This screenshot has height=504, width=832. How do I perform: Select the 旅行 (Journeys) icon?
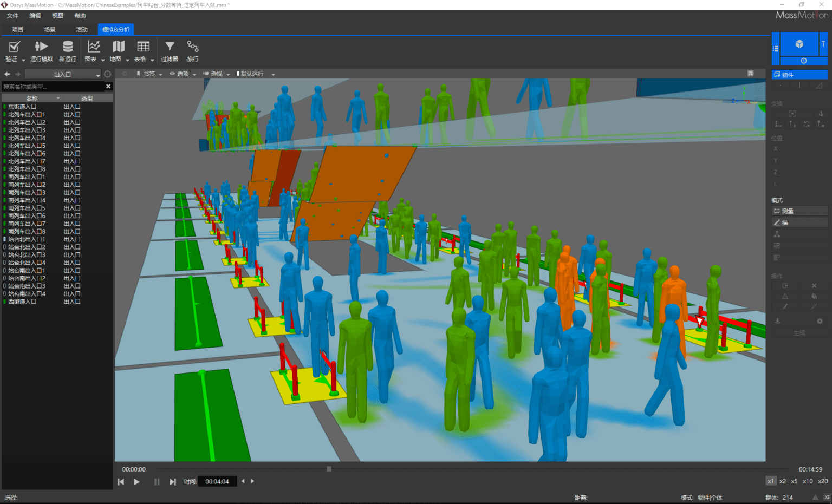click(x=192, y=50)
